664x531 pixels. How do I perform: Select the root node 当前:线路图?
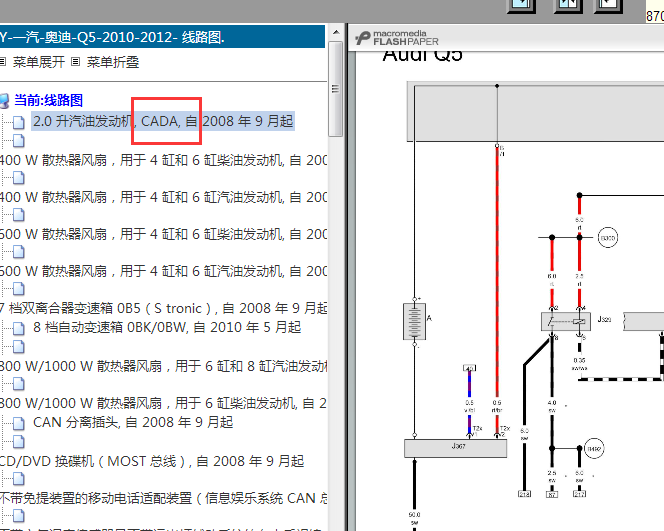[48, 100]
